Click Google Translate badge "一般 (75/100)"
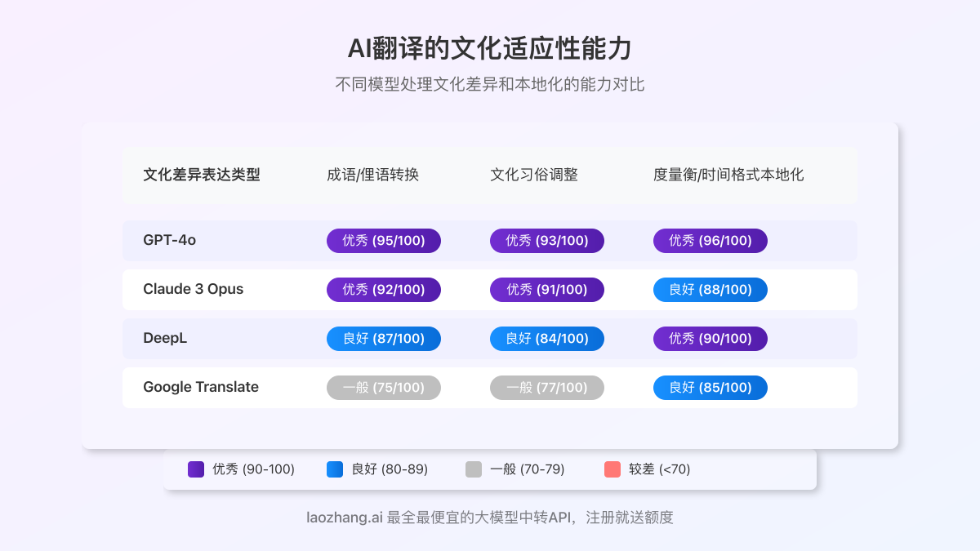This screenshot has width=980, height=551. tap(384, 388)
